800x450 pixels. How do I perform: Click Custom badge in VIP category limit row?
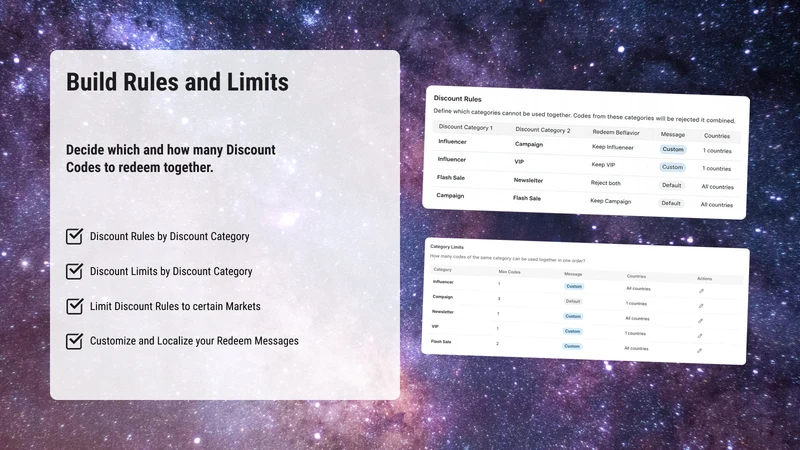[572, 331]
